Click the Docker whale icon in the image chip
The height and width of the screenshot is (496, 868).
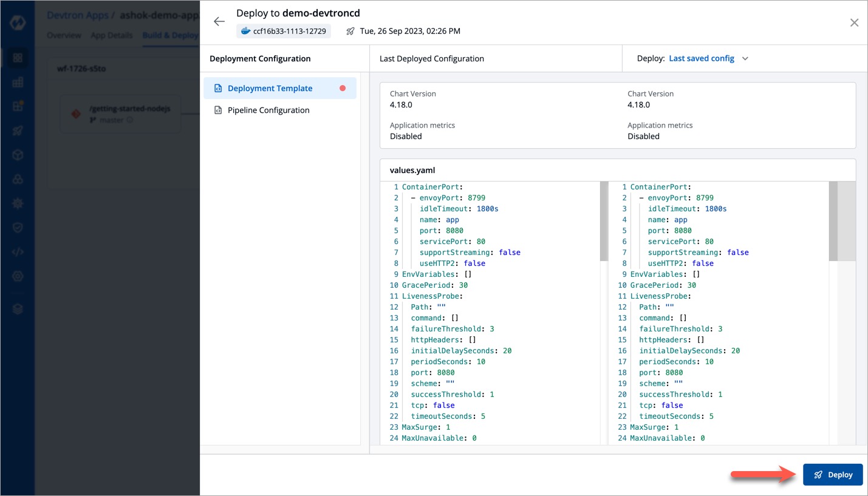tap(247, 30)
